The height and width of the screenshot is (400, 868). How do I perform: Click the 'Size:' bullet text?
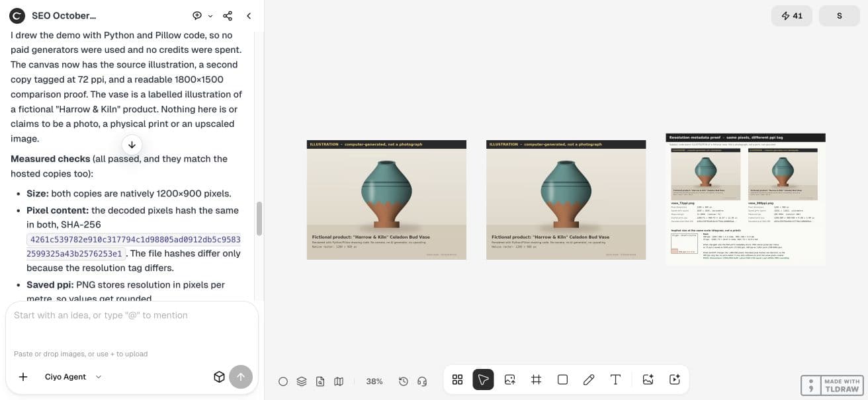(x=38, y=194)
